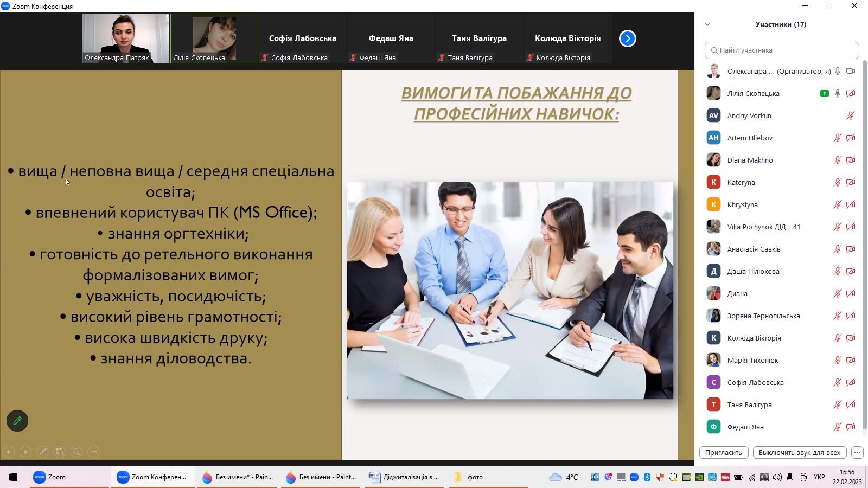Click Diana Makhno muted microphone icon
The height and width of the screenshot is (488, 868).
[x=838, y=160]
